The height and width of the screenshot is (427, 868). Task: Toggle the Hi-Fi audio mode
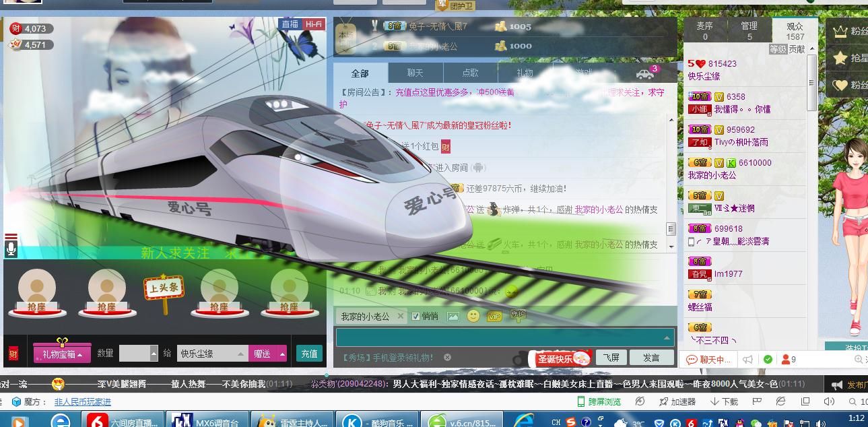click(313, 24)
